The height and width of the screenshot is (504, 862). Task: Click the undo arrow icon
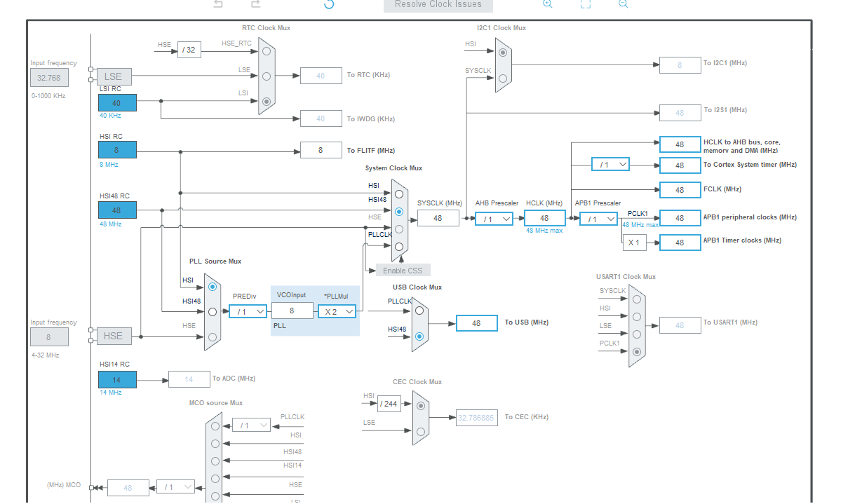217,4
